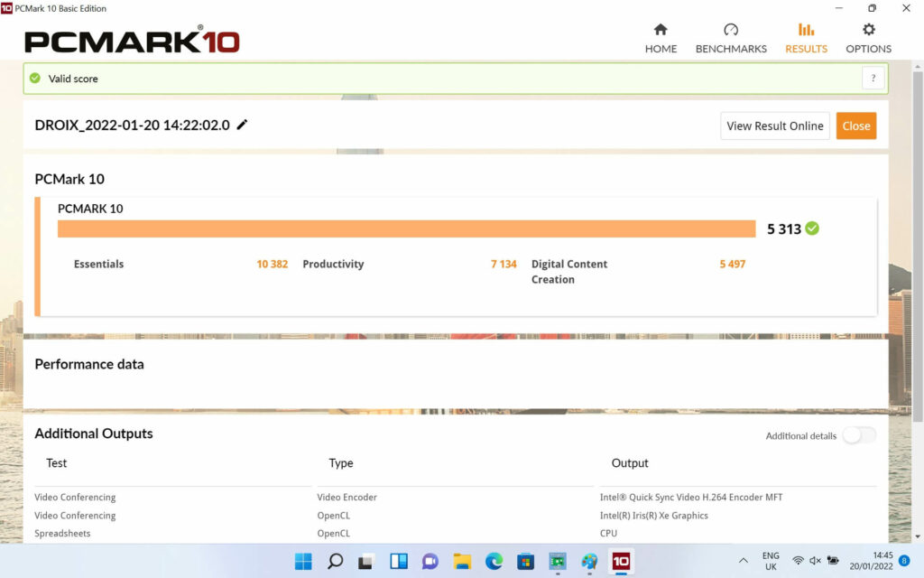Open taskbar Search icon
The width and height of the screenshot is (924, 578).
tap(335, 561)
